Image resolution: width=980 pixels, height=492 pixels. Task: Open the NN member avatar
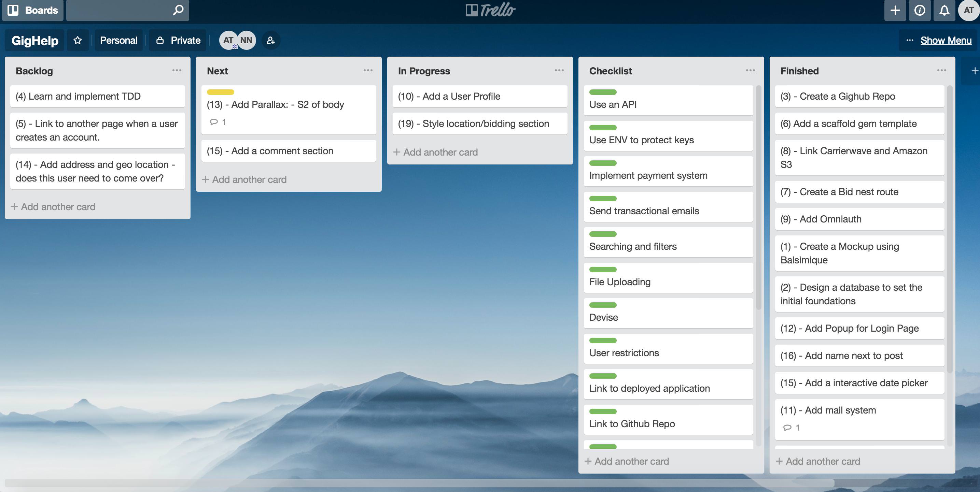click(246, 40)
